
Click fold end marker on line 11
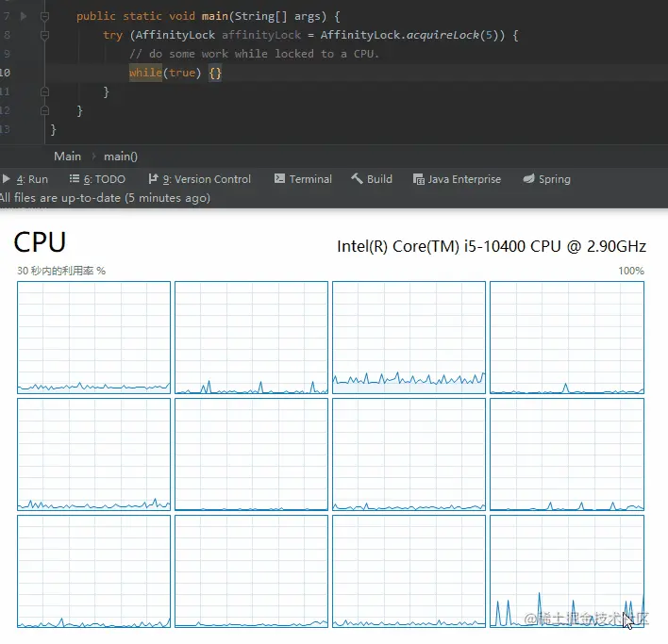coord(44,91)
